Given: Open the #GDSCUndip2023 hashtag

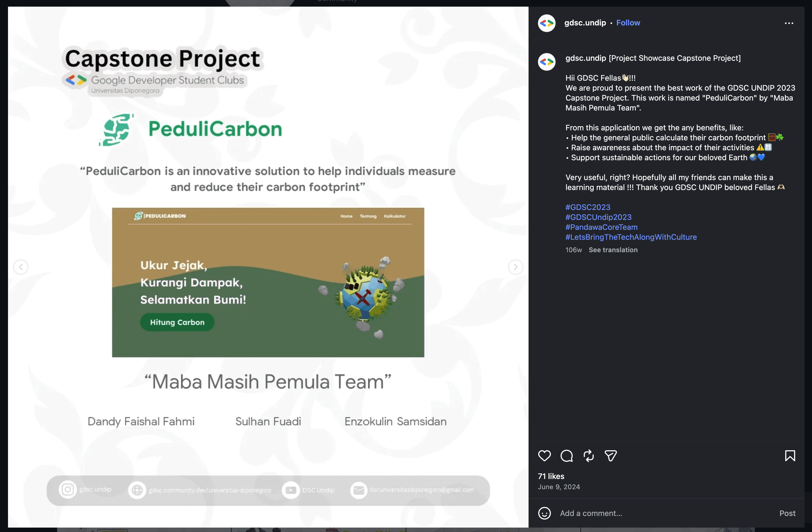Looking at the screenshot, I should pyautogui.click(x=598, y=217).
